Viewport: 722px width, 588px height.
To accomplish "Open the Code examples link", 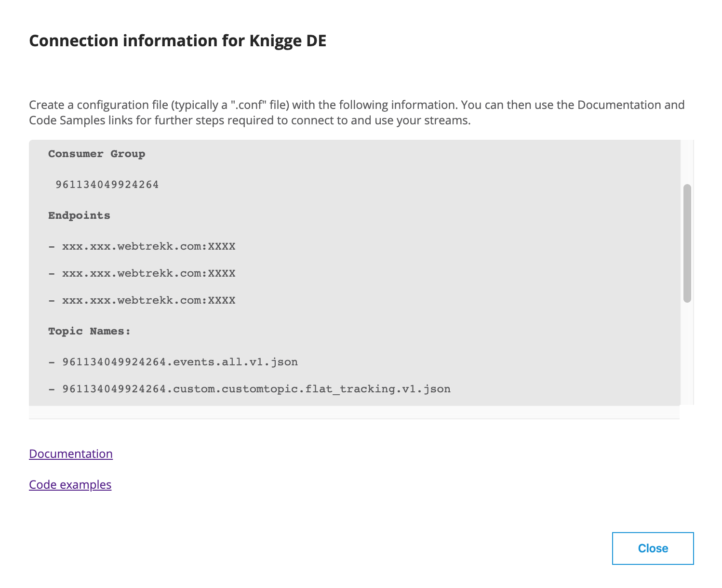I will 70,485.
